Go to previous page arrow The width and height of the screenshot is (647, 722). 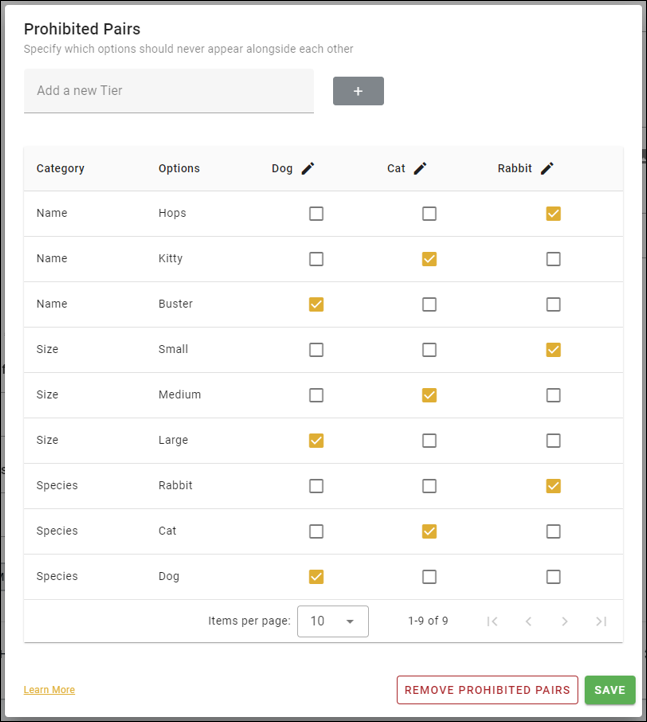point(529,621)
